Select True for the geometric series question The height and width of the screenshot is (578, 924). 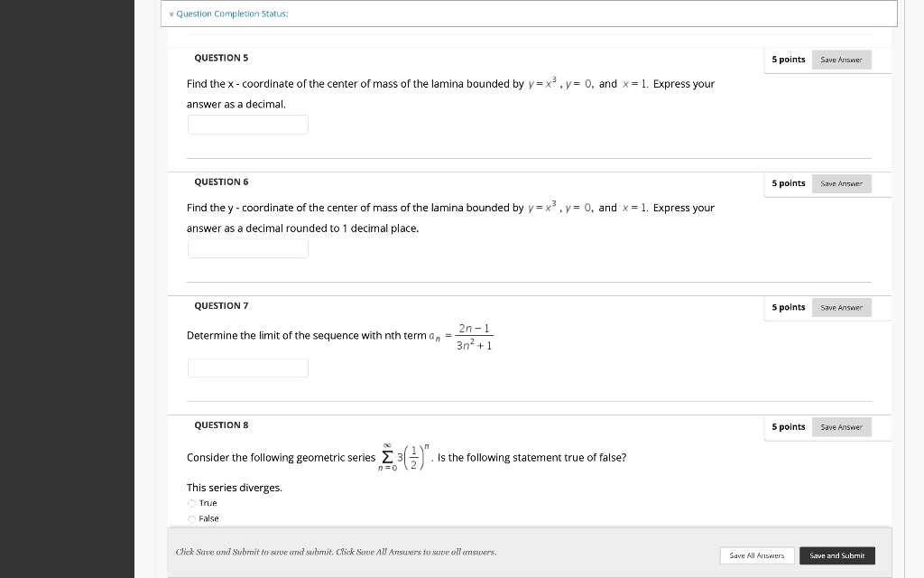click(x=191, y=503)
